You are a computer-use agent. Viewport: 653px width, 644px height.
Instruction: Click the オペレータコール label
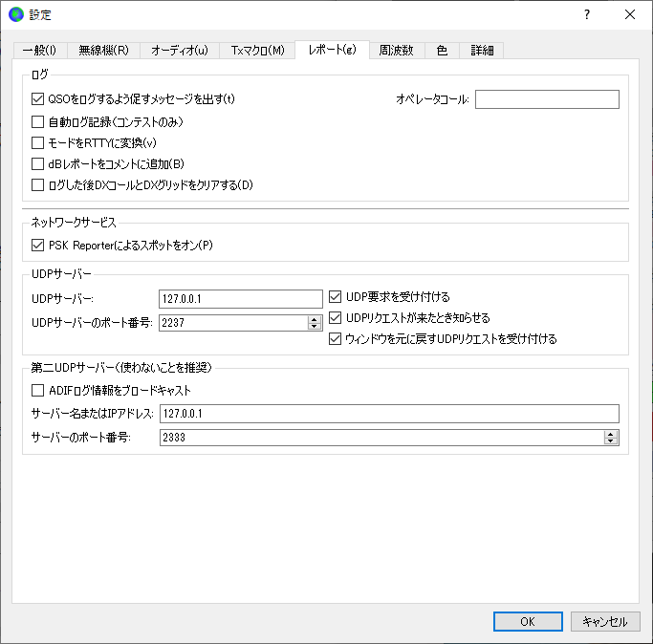pos(432,99)
